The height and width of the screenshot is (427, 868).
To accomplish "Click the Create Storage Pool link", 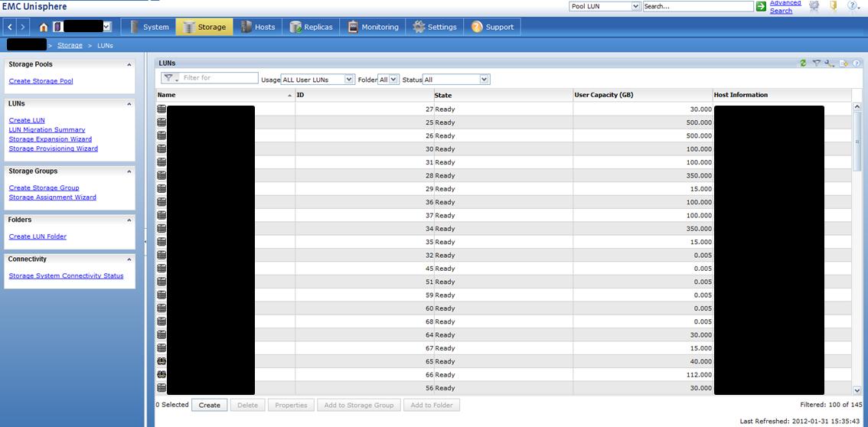I will tap(41, 81).
